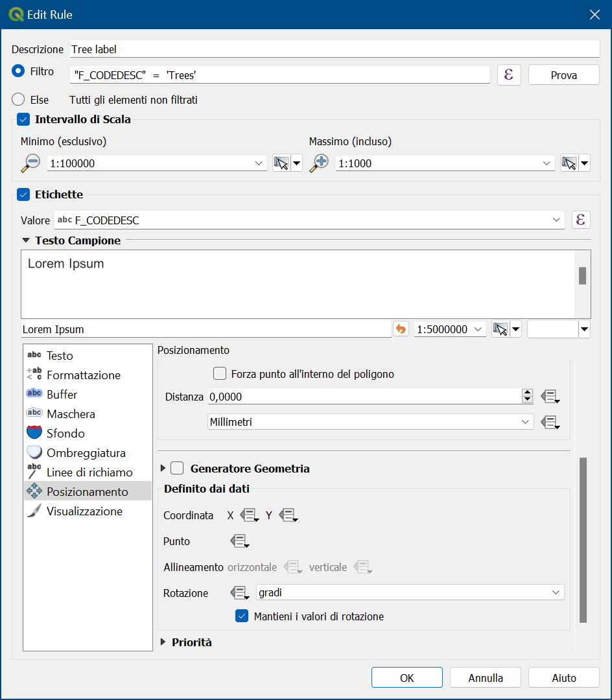Switch to the Ombreggiatura settings tab

(88, 452)
